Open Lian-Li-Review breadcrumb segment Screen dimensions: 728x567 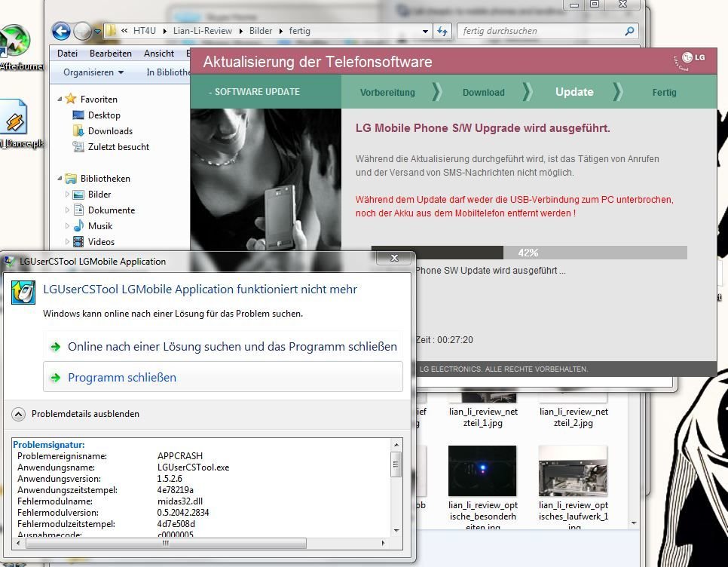pyautogui.click(x=203, y=31)
